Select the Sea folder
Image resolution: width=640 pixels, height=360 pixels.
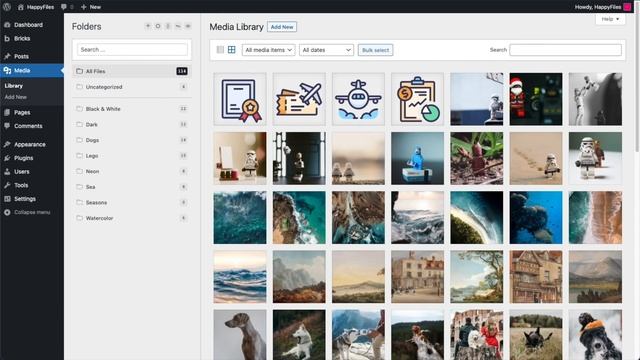coord(132,187)
